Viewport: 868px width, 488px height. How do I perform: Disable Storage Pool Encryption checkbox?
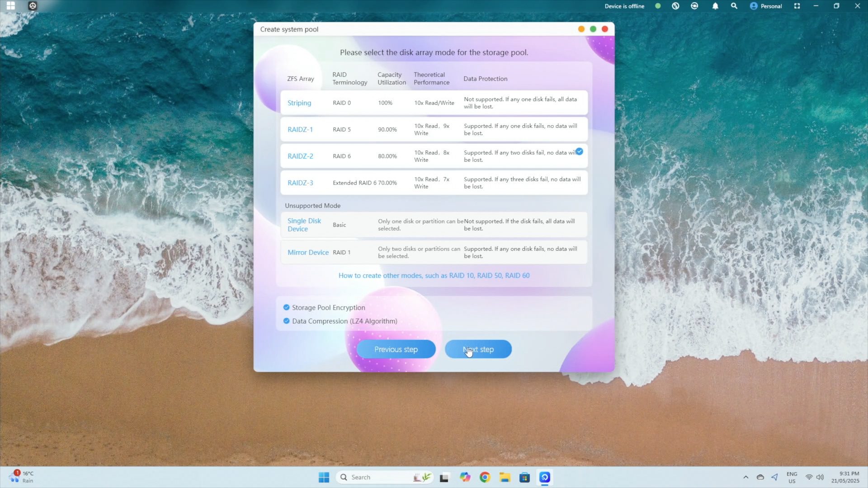(286, 307)
